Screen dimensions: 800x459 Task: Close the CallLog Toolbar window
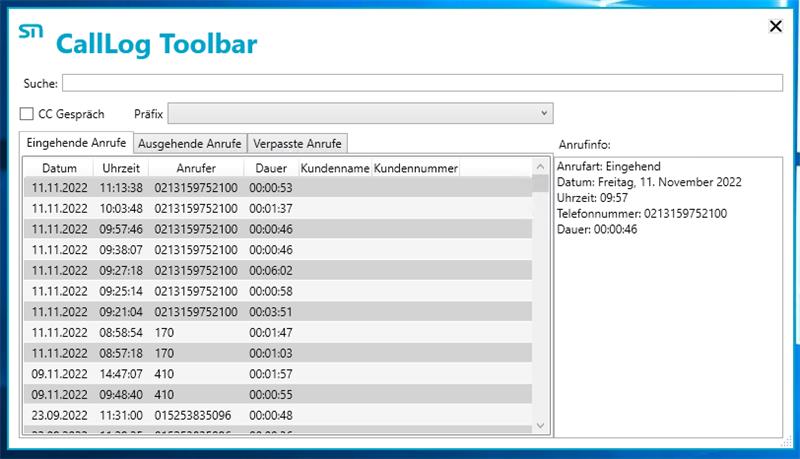pyautogui.click(x=775, y=27)
